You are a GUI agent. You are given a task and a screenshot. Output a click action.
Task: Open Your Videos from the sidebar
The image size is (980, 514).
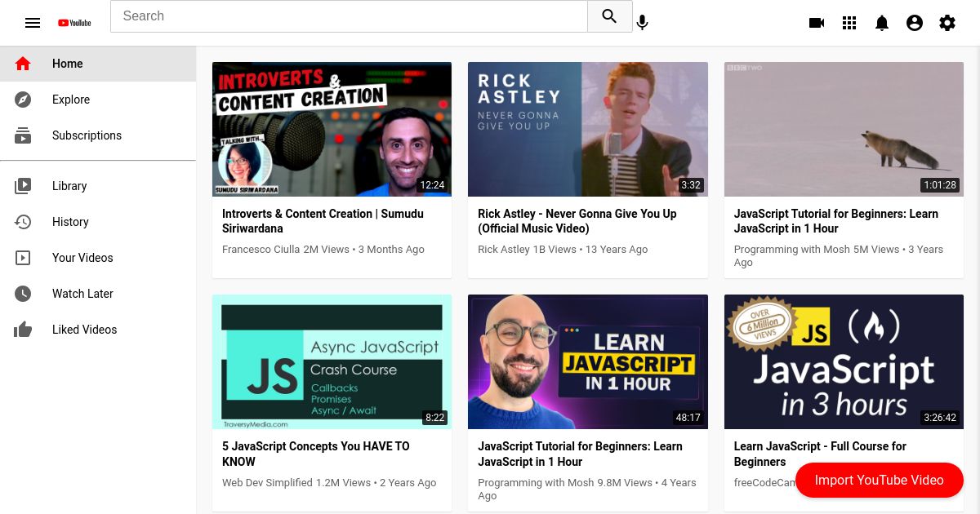click(x=82, y=258)
